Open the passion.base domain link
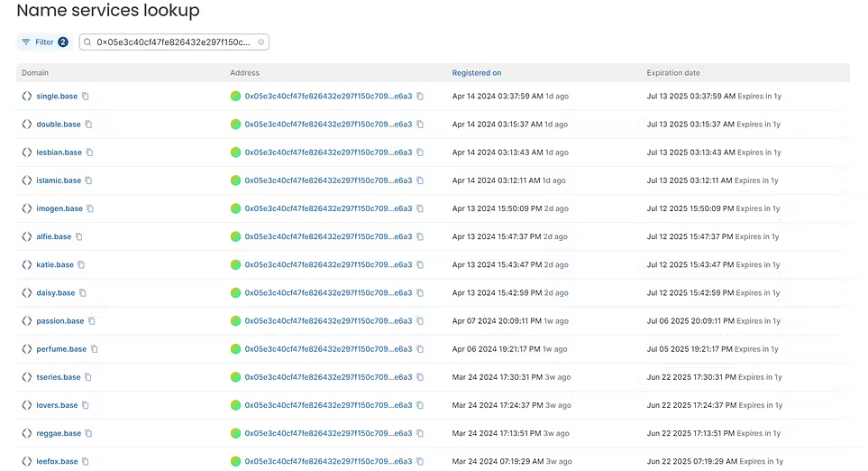Viewport: 868px width, 471px height. [60, 321]
